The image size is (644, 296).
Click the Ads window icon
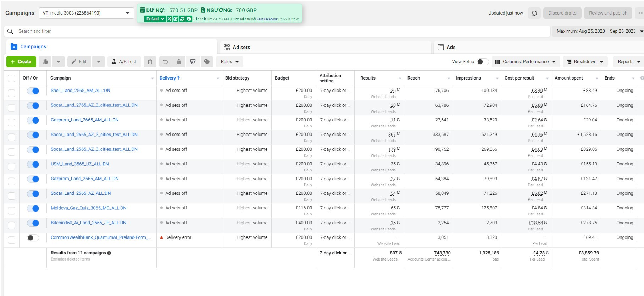coord(441,47)
